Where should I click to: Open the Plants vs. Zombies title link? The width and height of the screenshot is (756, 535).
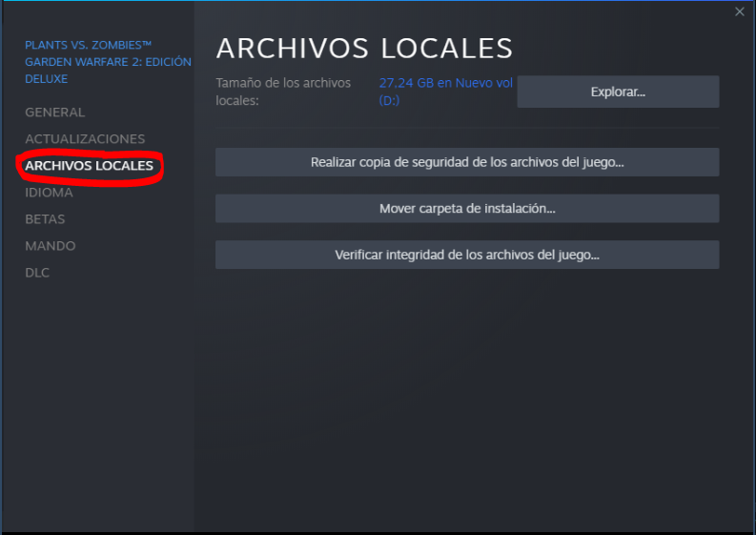108,62
